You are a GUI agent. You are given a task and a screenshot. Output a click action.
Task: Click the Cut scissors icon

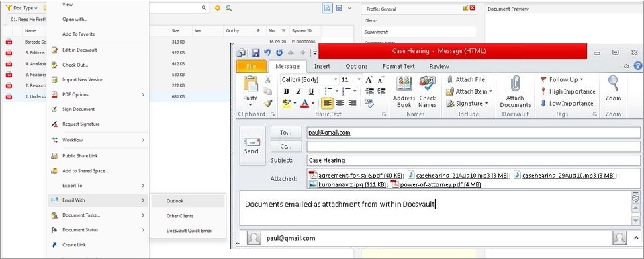268,79
